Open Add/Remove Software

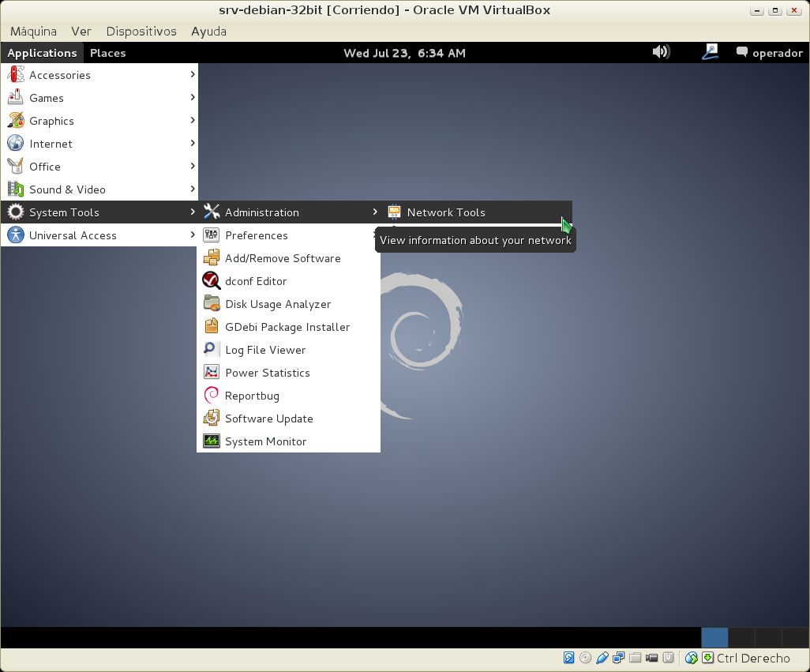283,258
